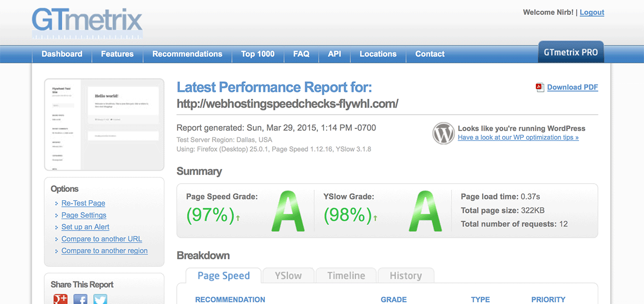644x304 pixels.
Task: Open the API page
Action: coord(334,54)
